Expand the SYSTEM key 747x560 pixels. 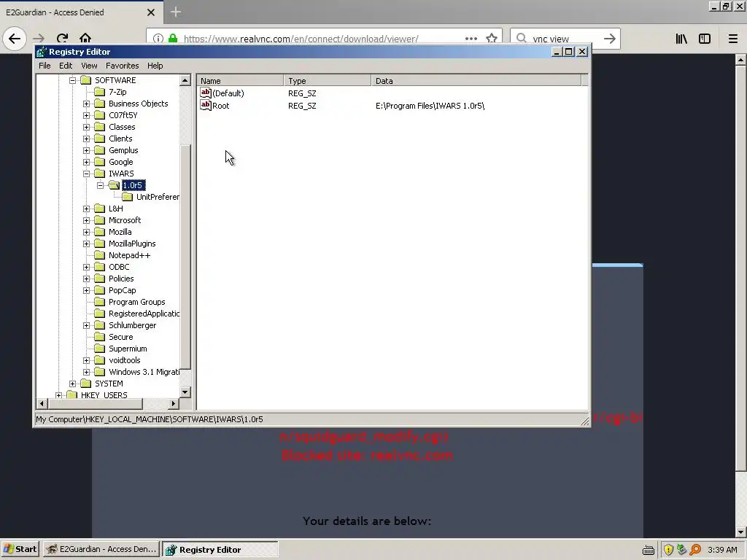coord(72,384)
